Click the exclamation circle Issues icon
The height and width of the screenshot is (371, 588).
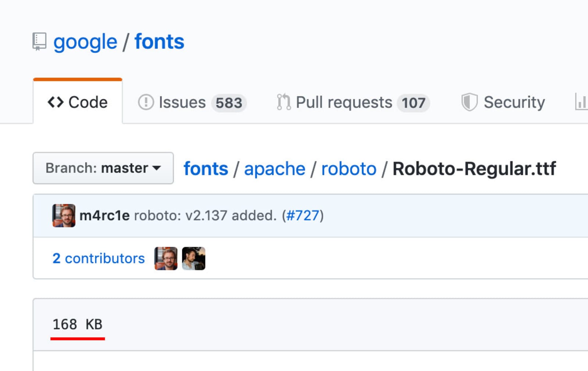pos(146,102)
